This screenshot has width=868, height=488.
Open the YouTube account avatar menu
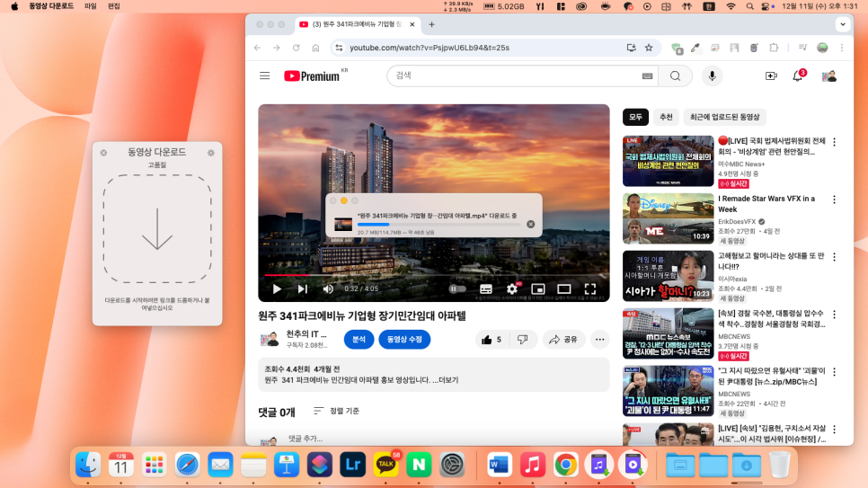pos(828,75)
